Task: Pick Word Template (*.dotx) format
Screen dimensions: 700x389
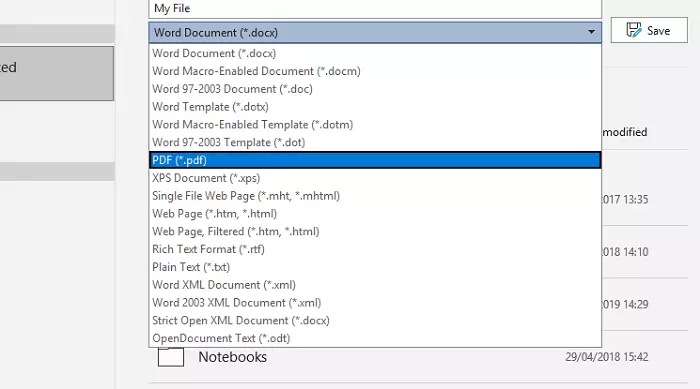Action: (375, 107)
